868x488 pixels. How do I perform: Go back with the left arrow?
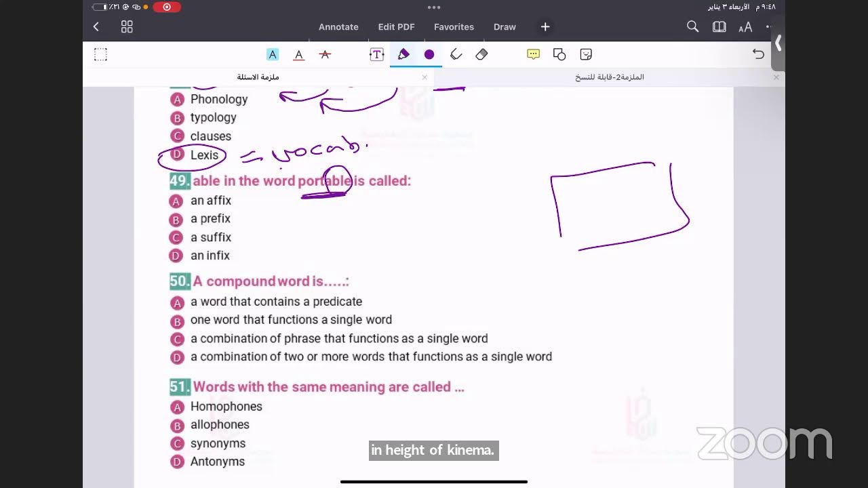96,27
